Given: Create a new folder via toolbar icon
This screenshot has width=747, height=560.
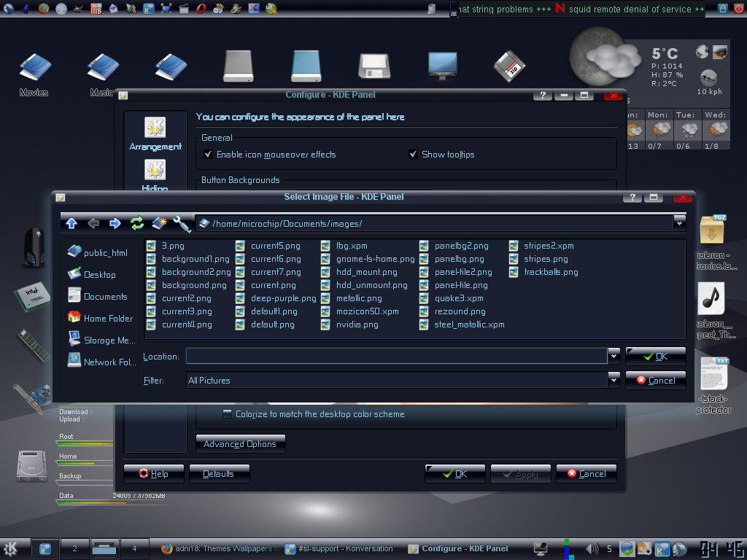Looking at the screenshot, I should [x=158, y=223].
